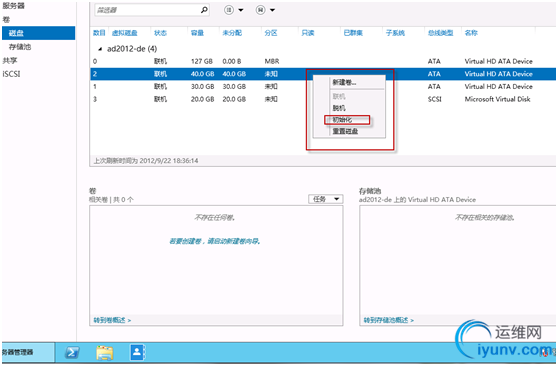The image size is (558, 366).
Task: Select 卷 in the left sidebar
Action: pyautogui.click(x=6, y=20)
